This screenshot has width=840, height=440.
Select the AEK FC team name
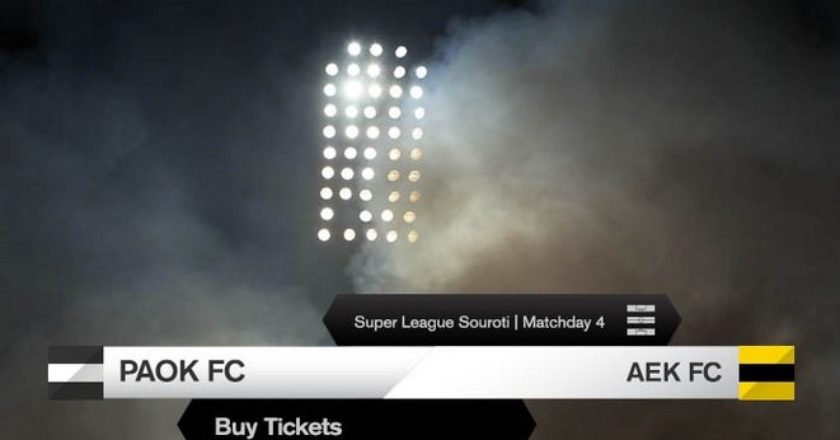[x=674, y=372]
